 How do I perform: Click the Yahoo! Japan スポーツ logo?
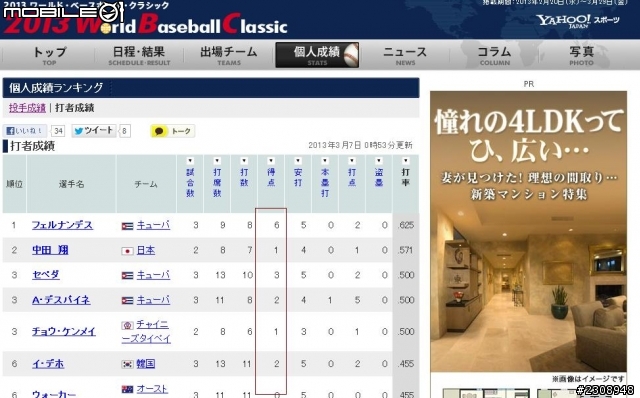pos(578,20)
